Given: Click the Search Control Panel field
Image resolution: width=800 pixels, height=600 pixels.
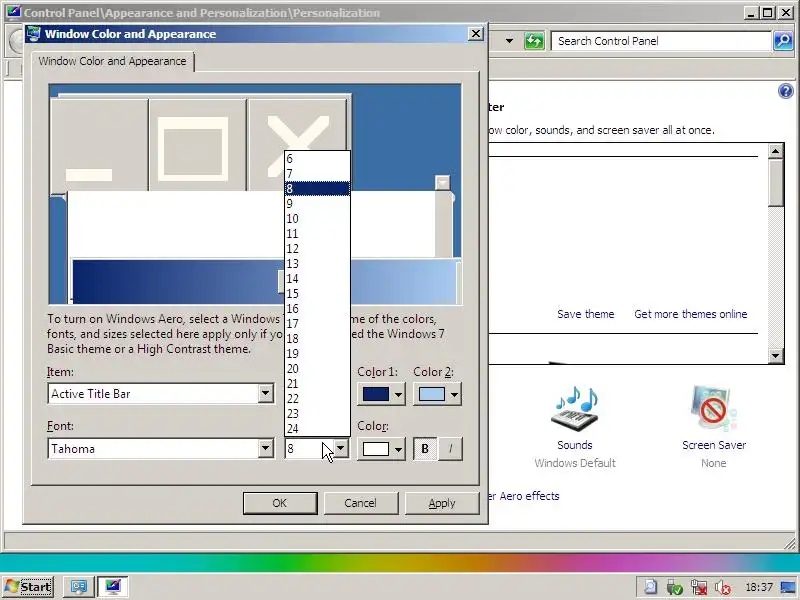Looking at the screenshot, I should (x=661, y=41).
